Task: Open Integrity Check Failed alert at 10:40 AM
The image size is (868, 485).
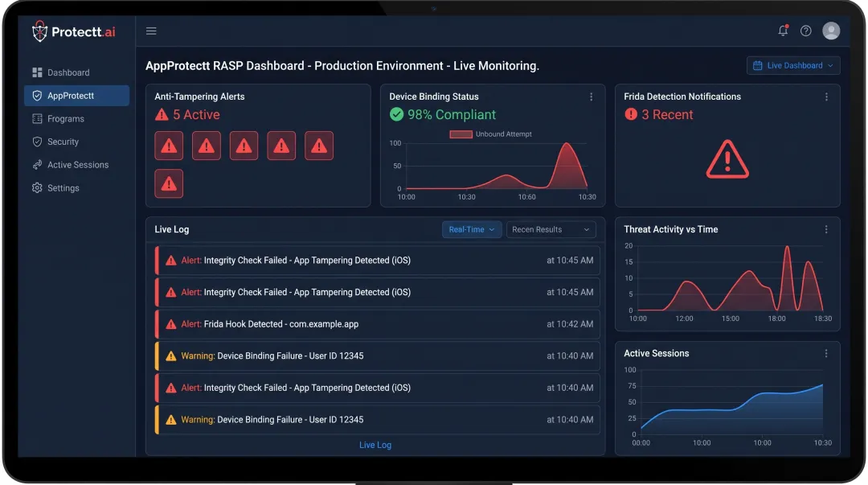Action: click(x=378, y=388)
